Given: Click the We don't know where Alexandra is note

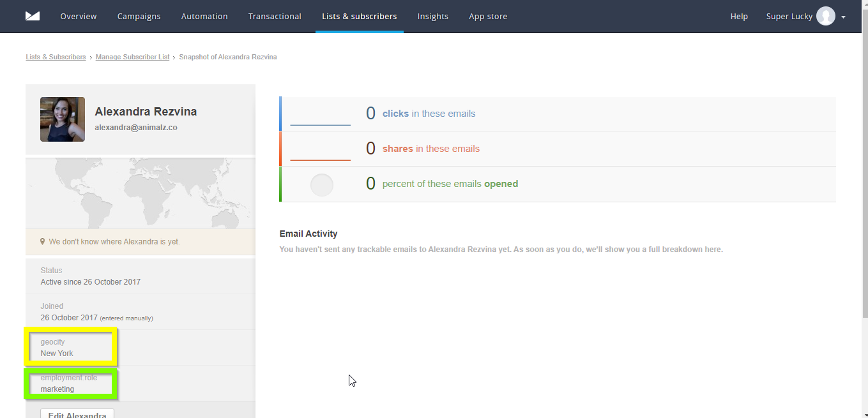Looking at the screenshot, I should tap(114, 242).
